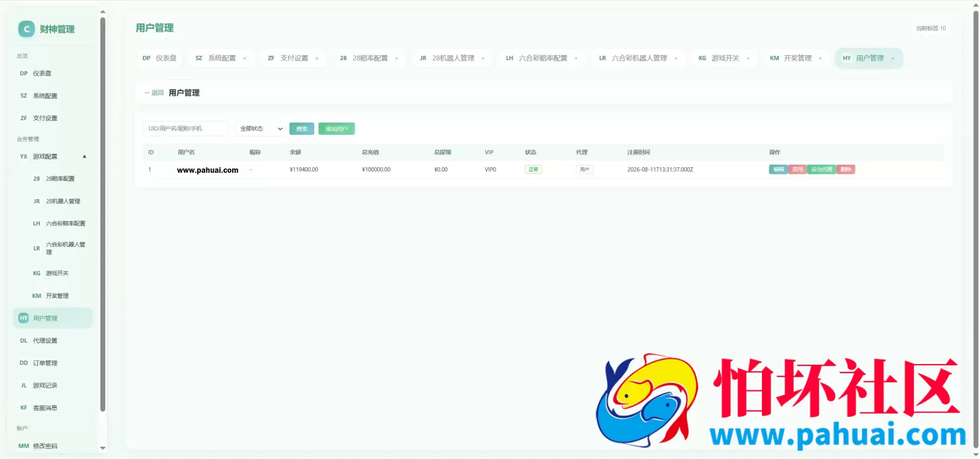Click the ¥119400.00 balance cell
This screenshot has height=459, width=980.
click(x=304, y=170)
